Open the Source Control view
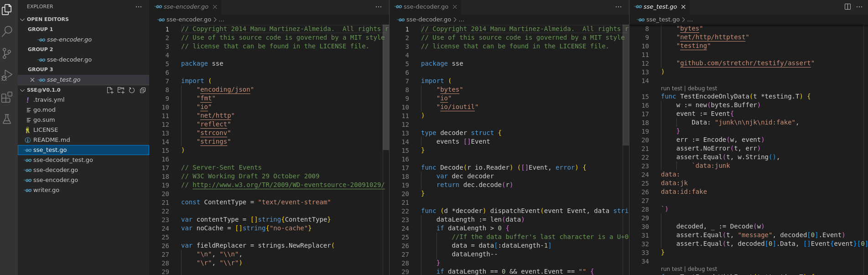 click(x=7, y=53)
